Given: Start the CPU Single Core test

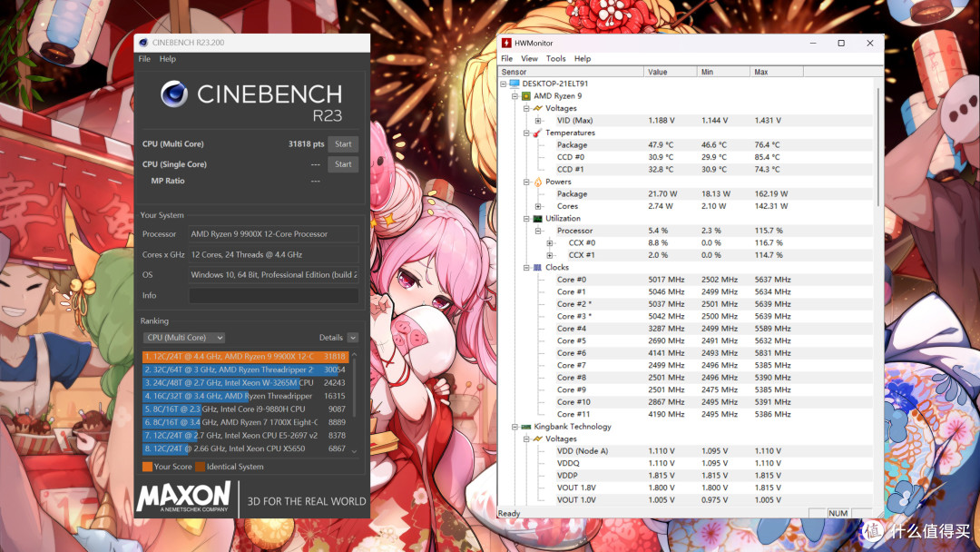Looking at the screenshot, I should click(x=343, y=164).
